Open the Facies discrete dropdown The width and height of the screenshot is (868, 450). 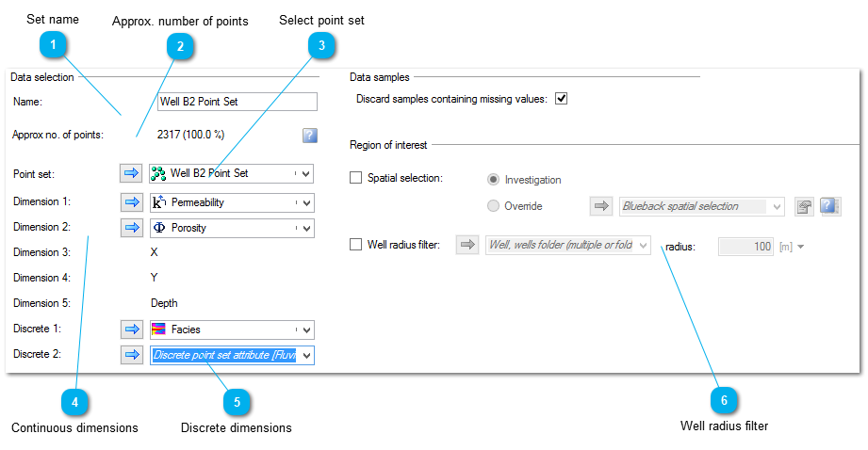[306, 330]
